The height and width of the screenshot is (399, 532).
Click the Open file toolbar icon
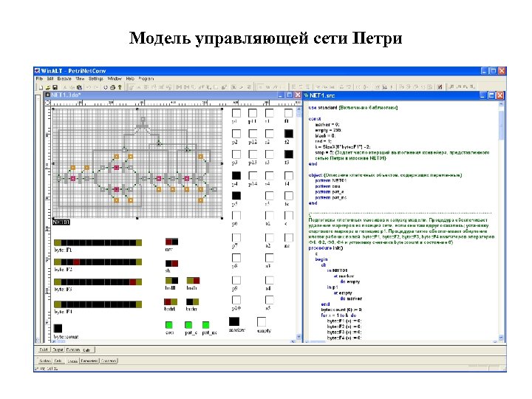[x=48, y=87]
